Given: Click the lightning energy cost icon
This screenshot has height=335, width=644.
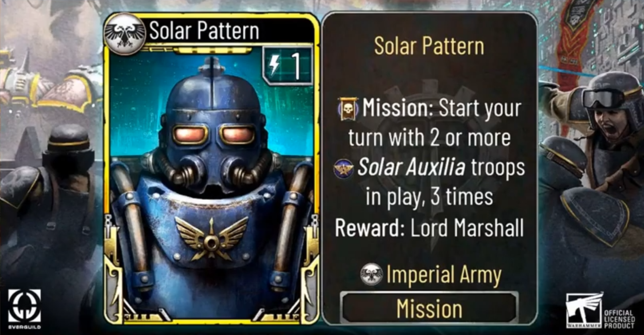Looking at the screenshot, I should (x=275, y=65).
